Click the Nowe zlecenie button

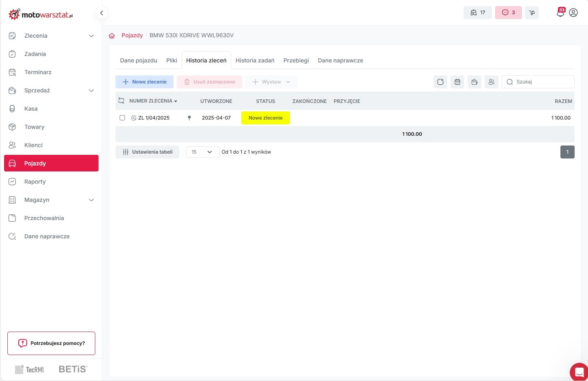click(x=144, y=82)
